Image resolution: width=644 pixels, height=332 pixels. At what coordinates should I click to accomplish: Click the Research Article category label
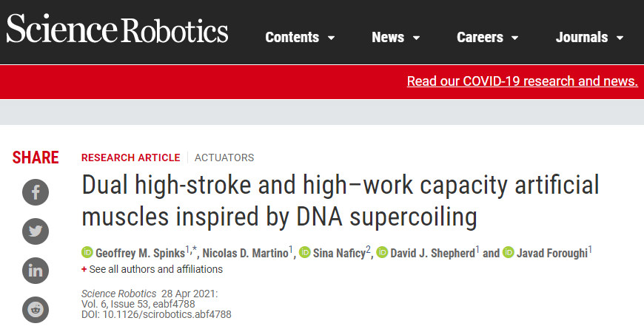[130, 157]
